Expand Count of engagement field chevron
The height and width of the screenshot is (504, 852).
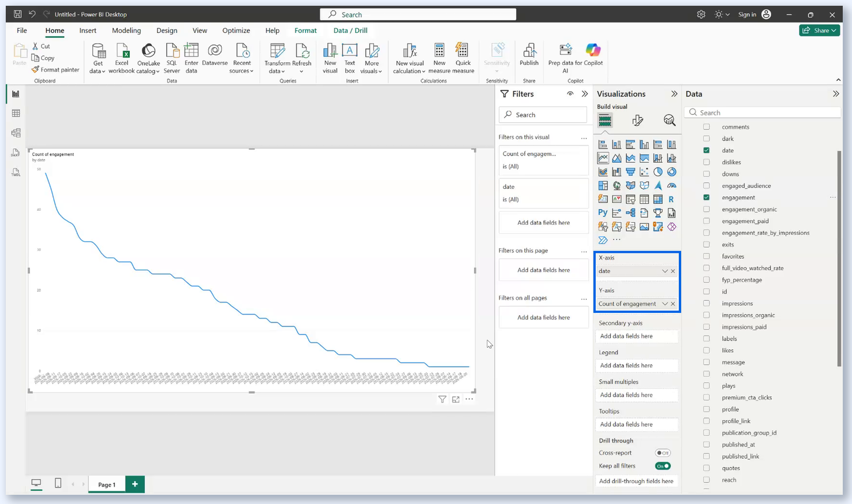pos(664,304)
